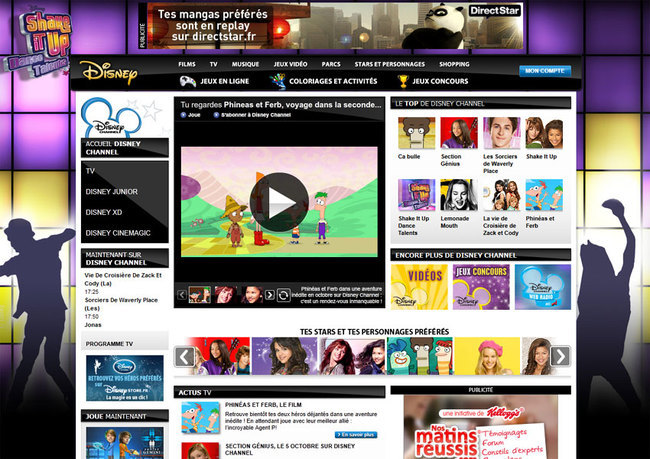This screenshot has width=650, height=459.
Task: Open the purple Jeux Concours tile
Action: coord(481,287)
